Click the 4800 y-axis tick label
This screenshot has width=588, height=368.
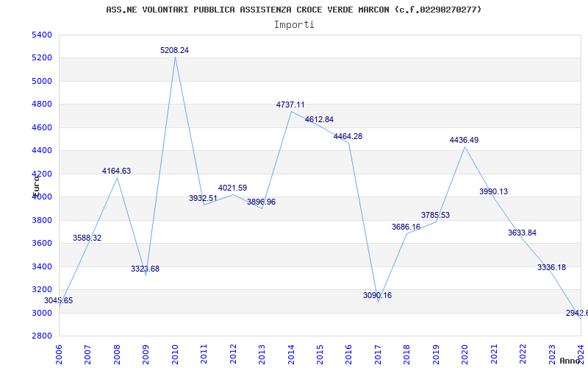[x=43, y=105]
